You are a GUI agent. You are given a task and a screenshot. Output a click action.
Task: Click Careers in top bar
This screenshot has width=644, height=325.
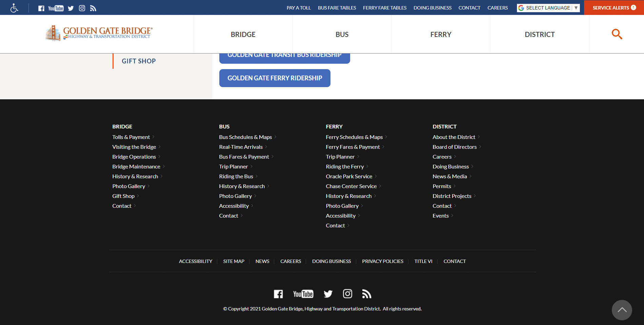pos(498,8)
